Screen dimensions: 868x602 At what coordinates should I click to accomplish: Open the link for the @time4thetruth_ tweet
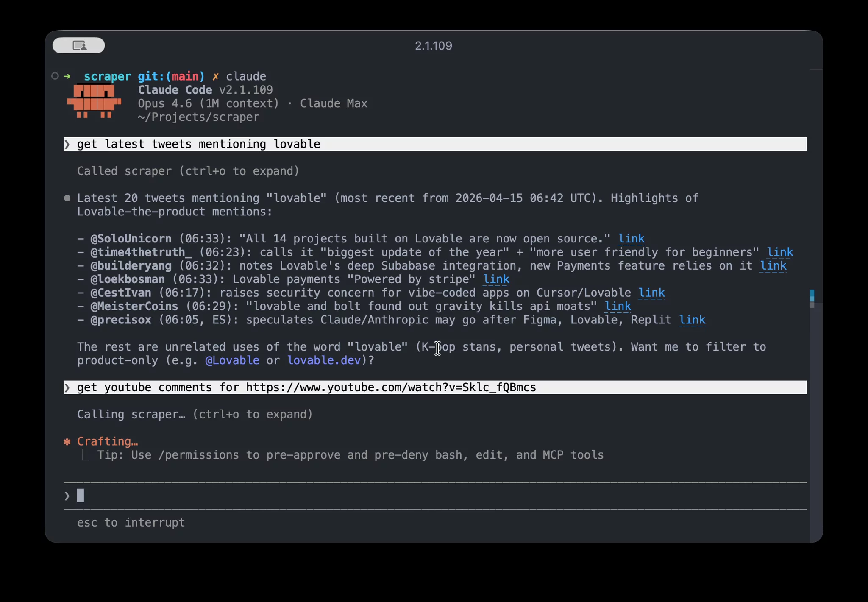click(x=780, y=252)
